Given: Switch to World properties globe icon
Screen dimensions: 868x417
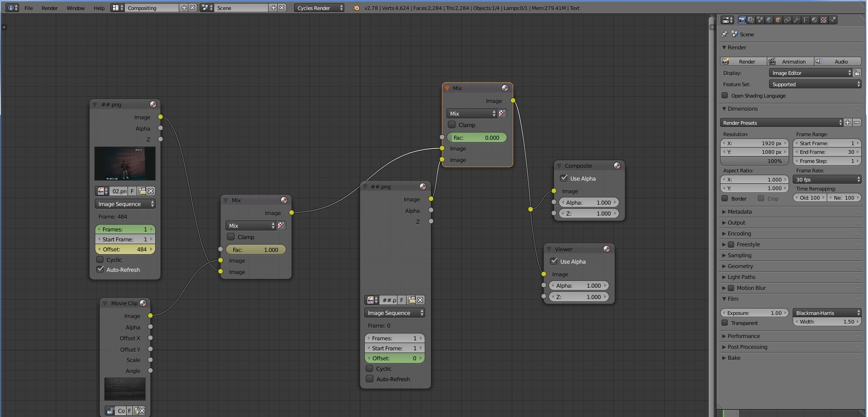Looking at the screenshot, I should point(769,20).
